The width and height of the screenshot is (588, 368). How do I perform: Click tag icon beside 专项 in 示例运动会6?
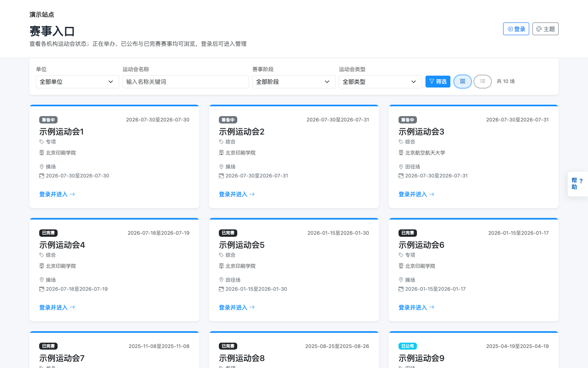[x=401, y=255]
